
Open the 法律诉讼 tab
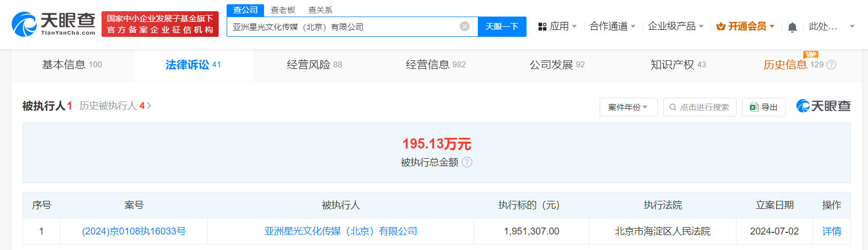tap(193, 65)
